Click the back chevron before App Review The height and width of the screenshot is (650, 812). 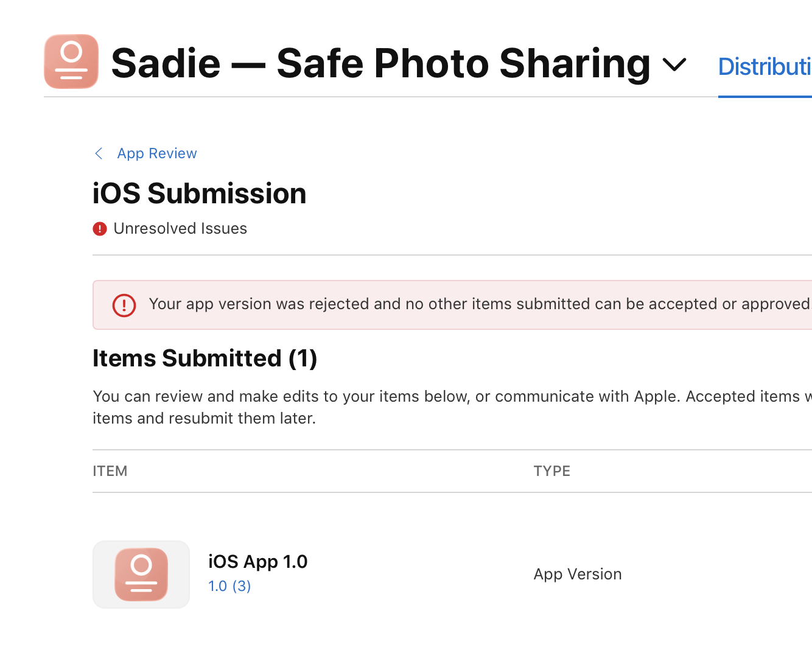pyautogui.click(x=99, y=153)
